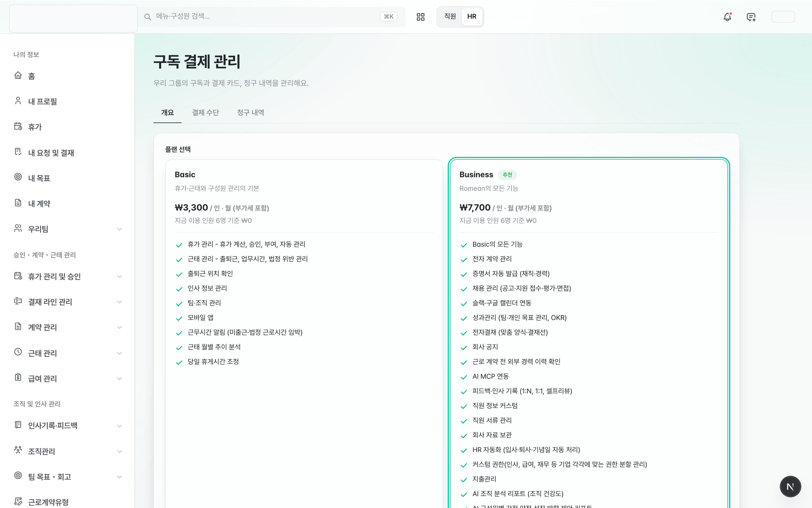The width and height of the screenshot is (812, 508).
Task: Click '직원 서류 관리' feature text
Action: coord(492,420)
